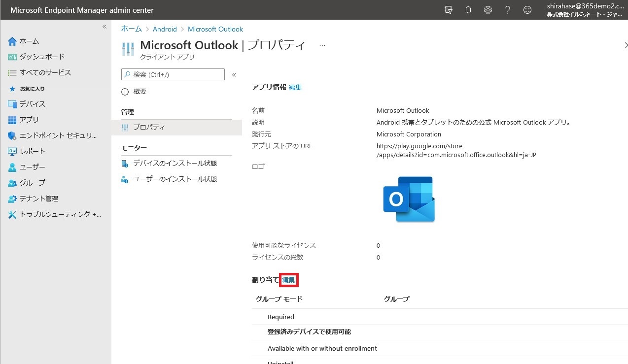Click 登録済みデバイスで使用可能 row
This screenshot has height=364, width=628.
(x=440, y=332)
